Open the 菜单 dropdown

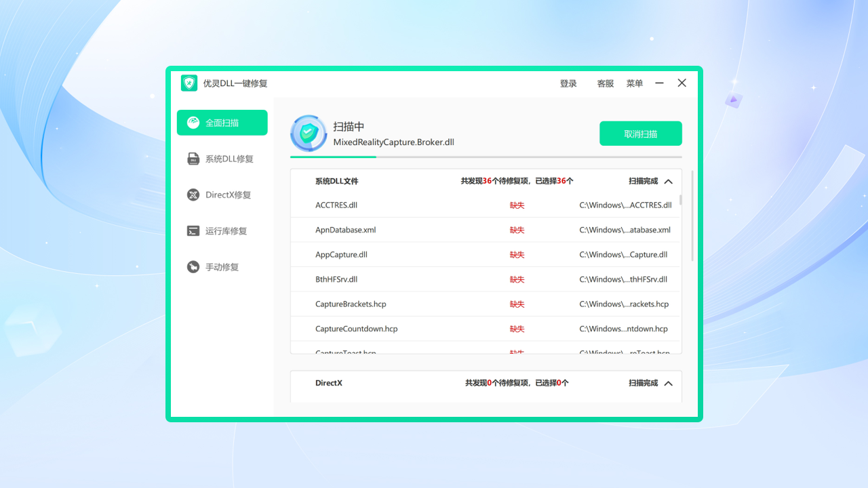tap(634, 83)
